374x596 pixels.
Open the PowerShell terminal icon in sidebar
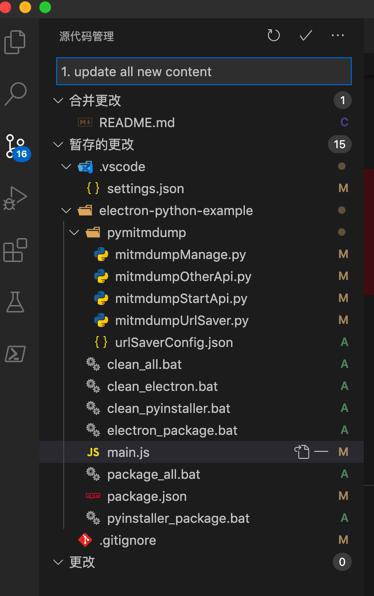[15, 354]
